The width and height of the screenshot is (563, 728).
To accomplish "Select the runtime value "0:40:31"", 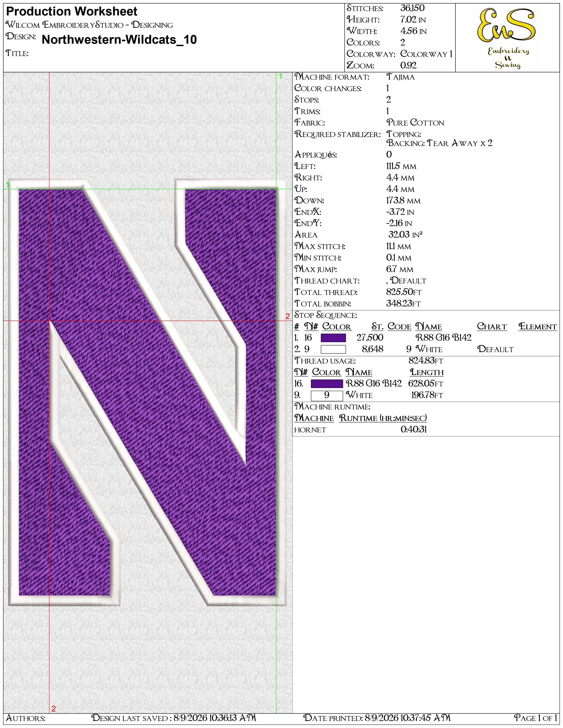I will coord(414,429).
